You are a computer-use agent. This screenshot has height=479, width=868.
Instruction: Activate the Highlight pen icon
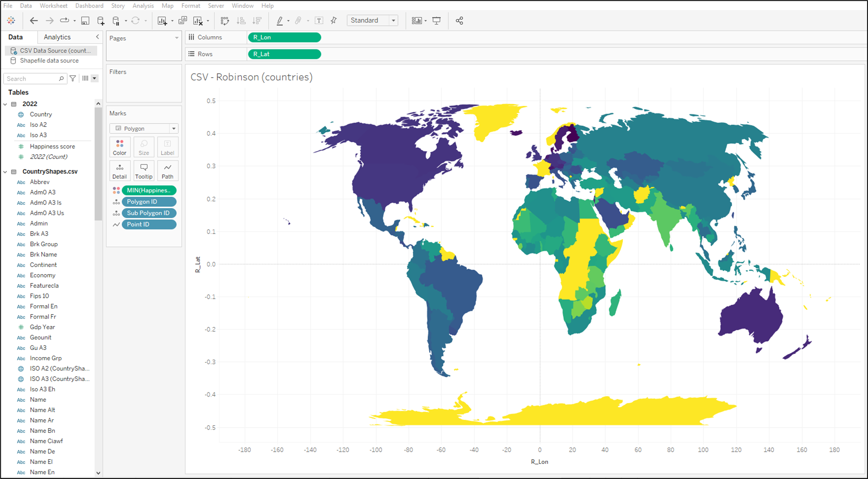pos(281,20)
